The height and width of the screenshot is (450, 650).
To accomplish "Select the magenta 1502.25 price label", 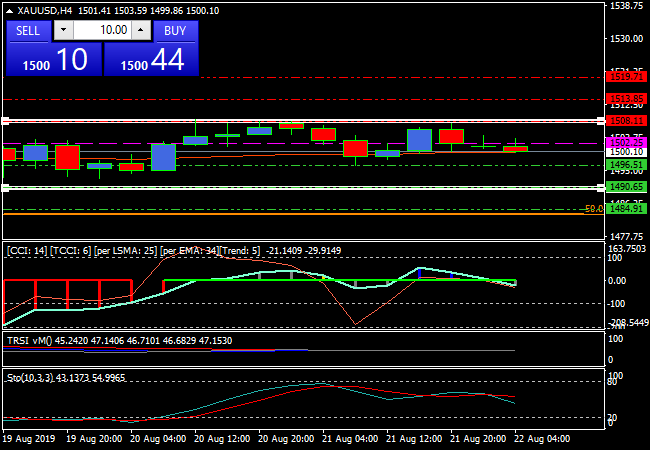I will point(626,143).
